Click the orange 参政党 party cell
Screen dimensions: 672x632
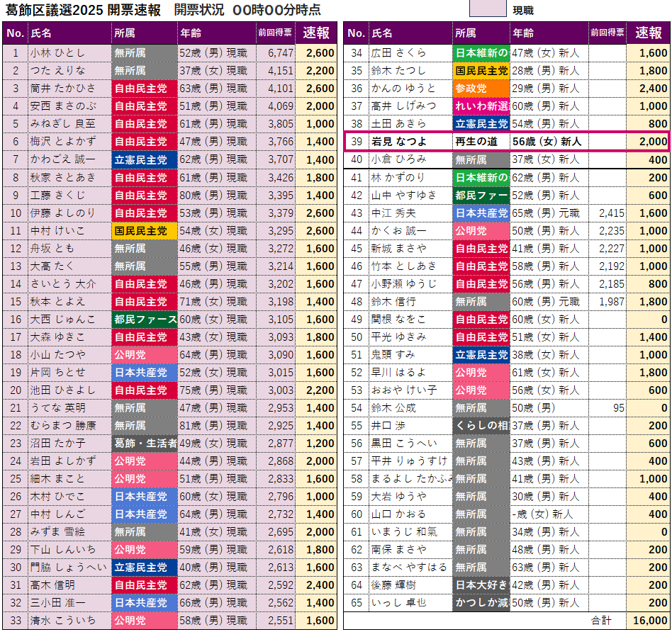tap(481, 89)
